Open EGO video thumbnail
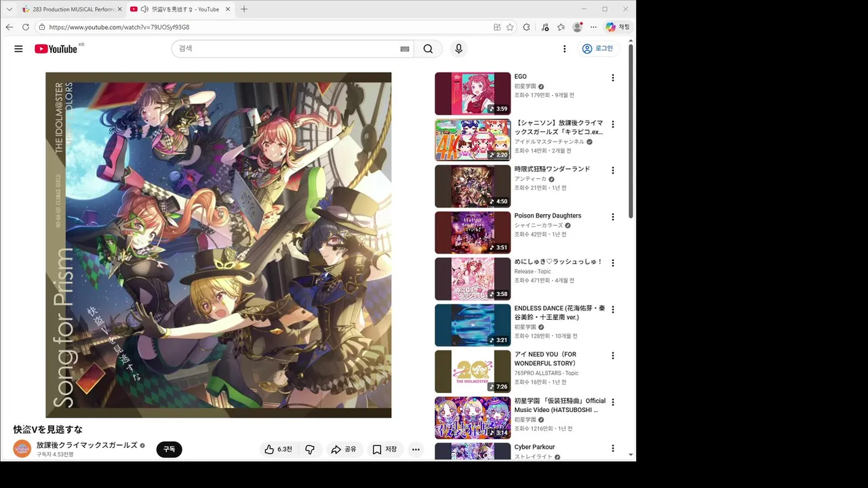Image resolution: width=868 pixels, height=488 pixels. coord(473,94)
